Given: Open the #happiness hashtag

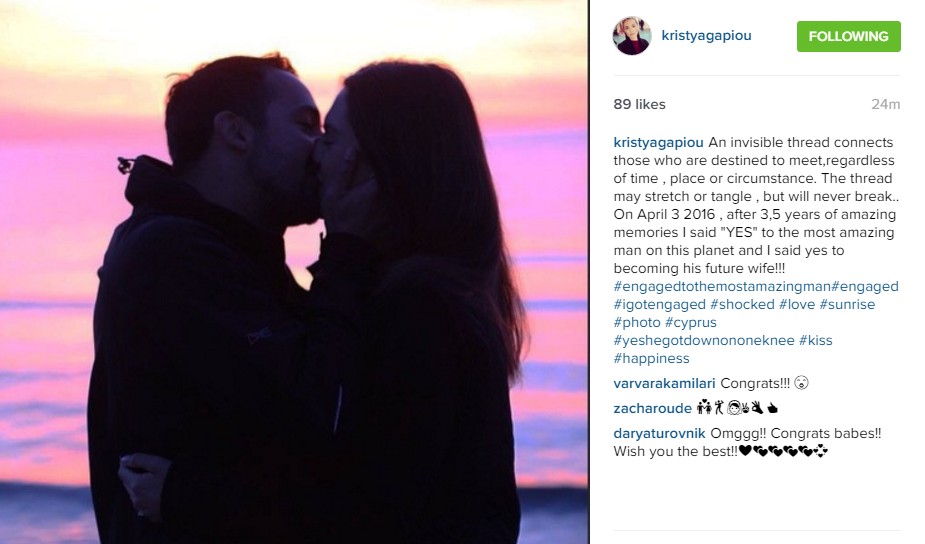Looking at the screenshot, I should tap(651, 359).
